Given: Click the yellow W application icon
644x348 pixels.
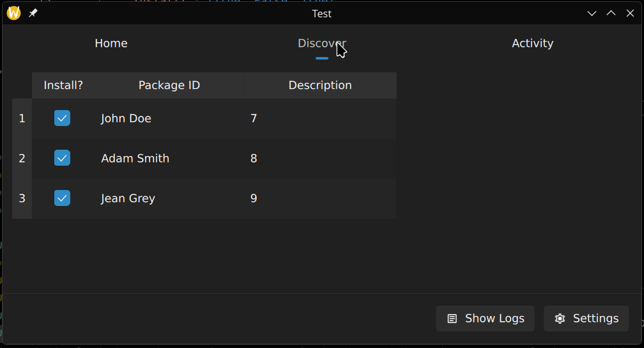Looking at the screenshot, I should (x=13, y=13).
